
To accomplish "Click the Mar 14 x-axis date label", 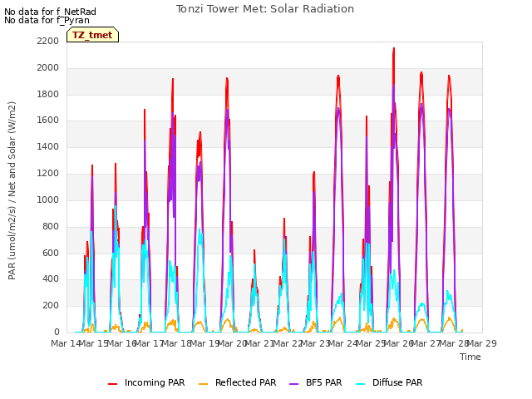I will 65,343.
